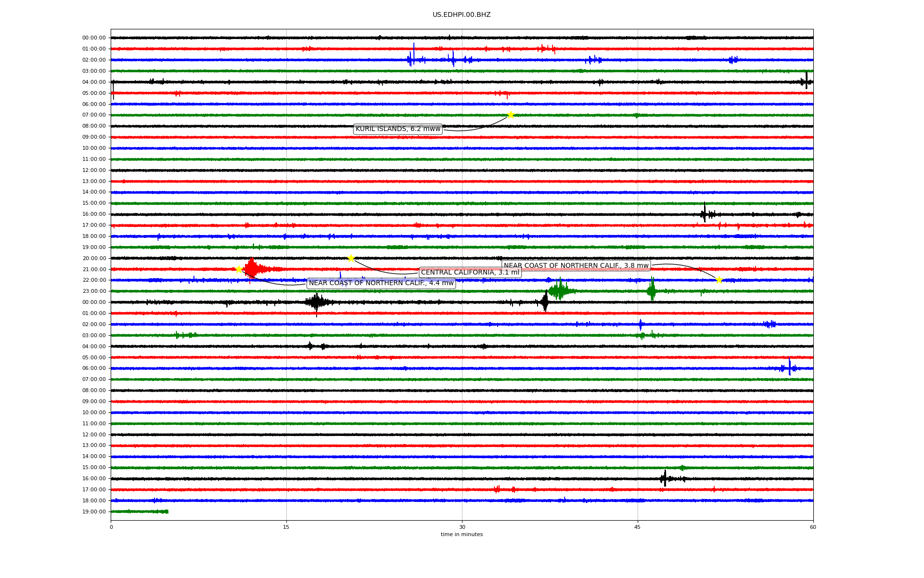Image resolution: width=924 pixels, height=578 pixels.
Task: Click the plot title US.EDHPI.00.BHZ
Action: click(x=462, y=15)
